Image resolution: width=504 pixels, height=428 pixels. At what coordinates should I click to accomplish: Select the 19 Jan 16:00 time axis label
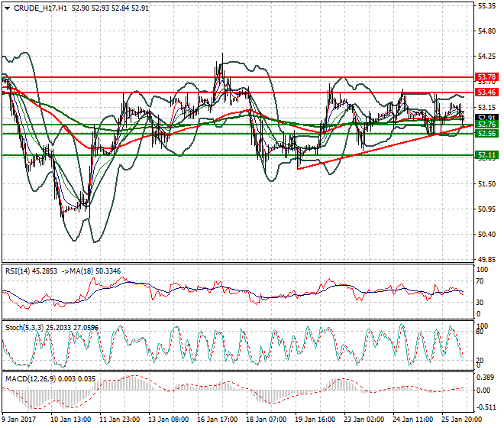pyautogui.click(x=315, y=420)
